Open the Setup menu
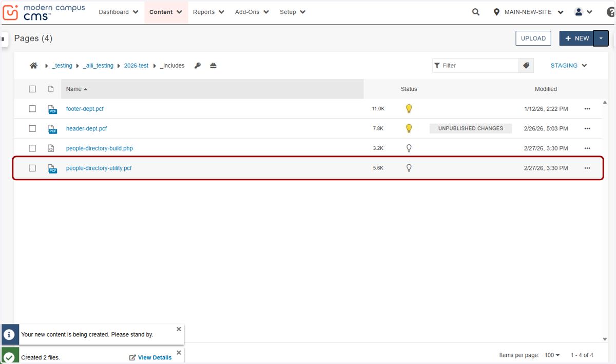616x364 pixels. point(293,12)
